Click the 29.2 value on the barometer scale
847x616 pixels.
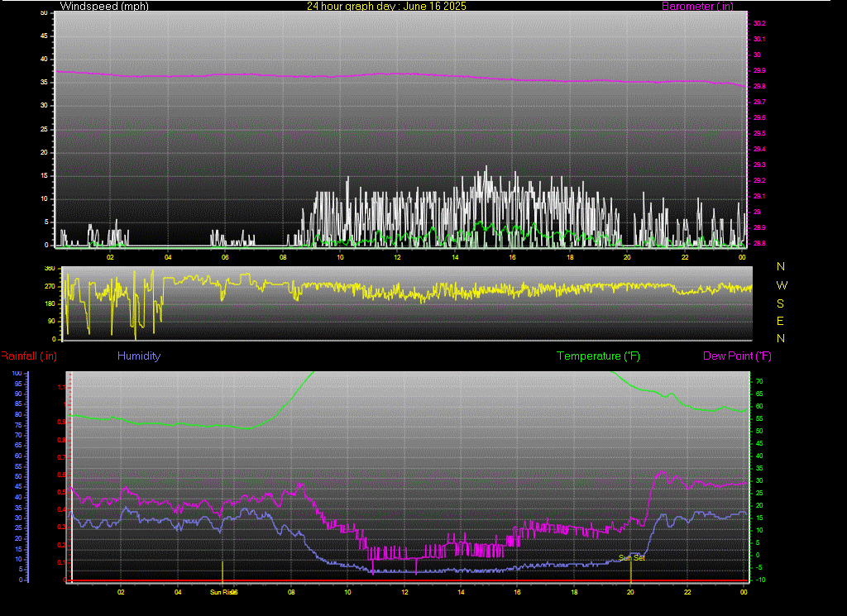click(x=759, y=180)
